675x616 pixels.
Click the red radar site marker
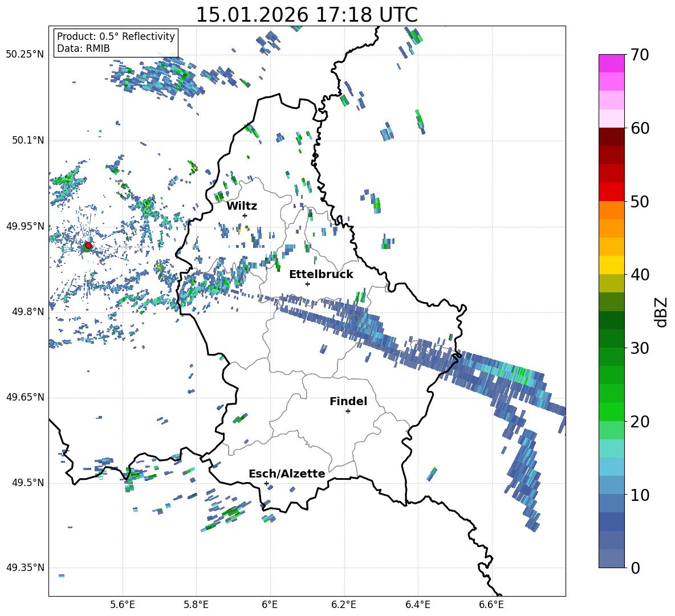pos(88,246)
